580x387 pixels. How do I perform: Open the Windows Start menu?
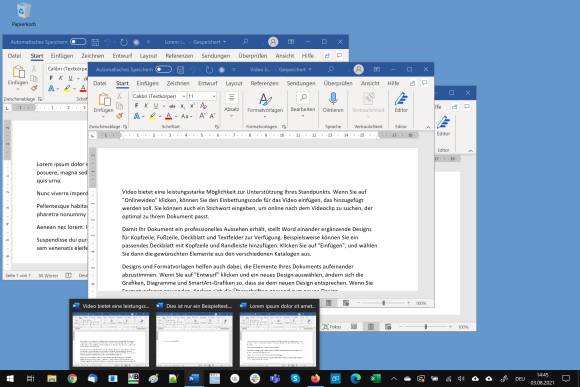click(x=10, y=378)
